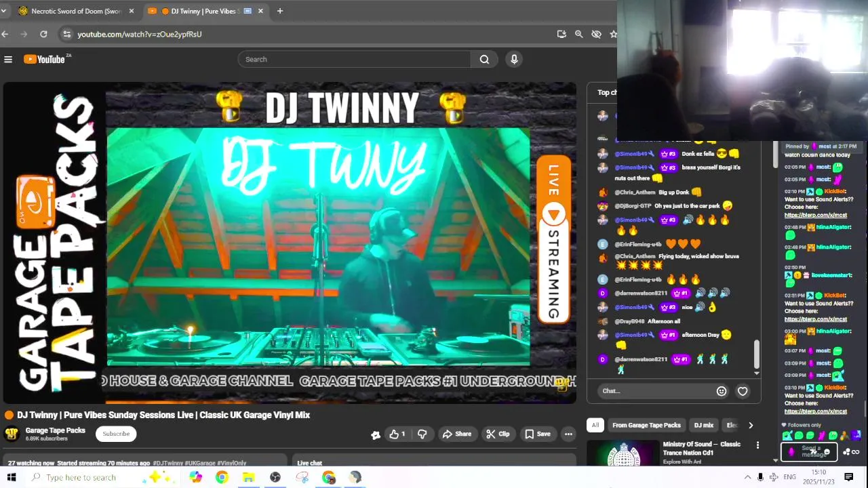Open Ministry Of Sound video thumbnail

pyautogui.click(x=623, y=453)
